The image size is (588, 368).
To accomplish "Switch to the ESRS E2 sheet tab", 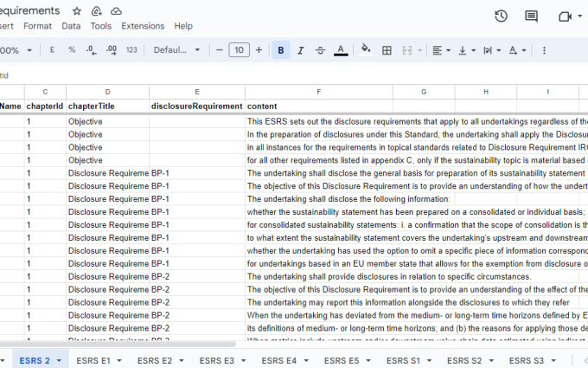I will pos(155,360).
